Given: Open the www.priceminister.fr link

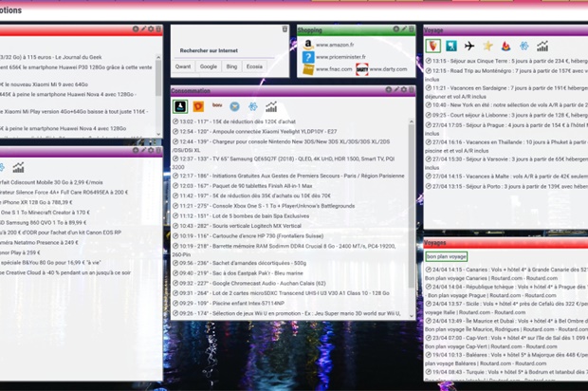Looking at the screenshot, I should point(340,57).
